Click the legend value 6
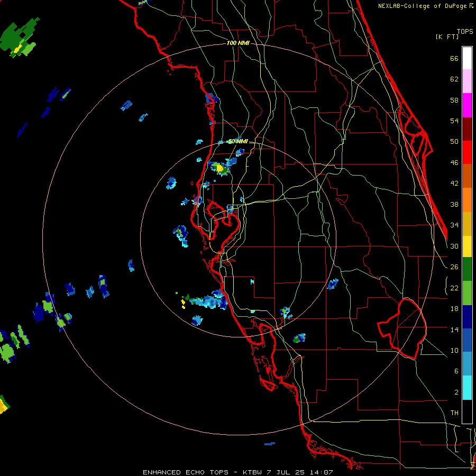This screenshot has width=476, height=476. (456, 371)
